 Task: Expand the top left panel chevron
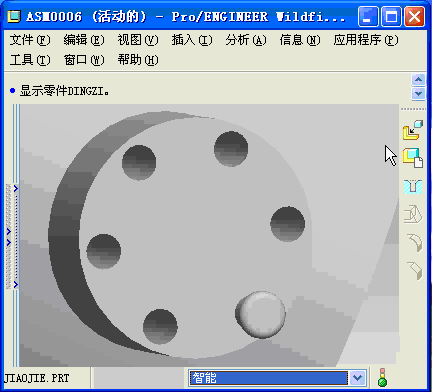click(16, 189)
